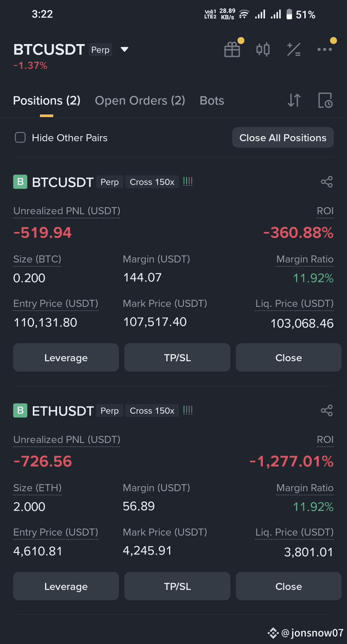Viewport: 347px width, 644px height.
Task: Open Cross 150x margin mode for BTCUSDT
Action: coord(152,182)
